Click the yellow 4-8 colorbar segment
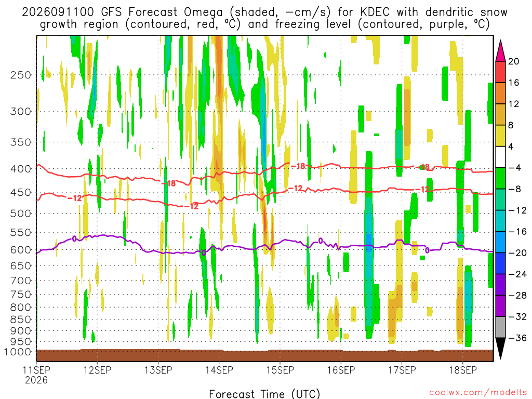532x399 pixels. tap(500, 136)
